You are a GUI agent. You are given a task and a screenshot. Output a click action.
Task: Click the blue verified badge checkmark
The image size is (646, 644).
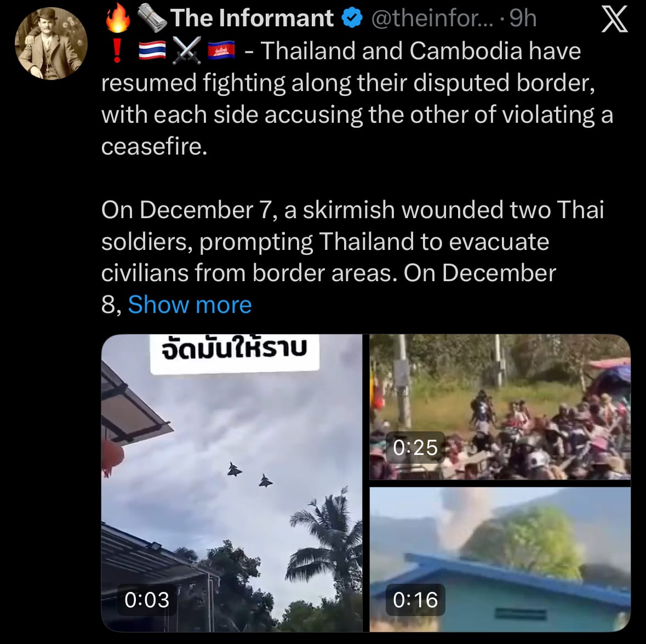point(352,18)
